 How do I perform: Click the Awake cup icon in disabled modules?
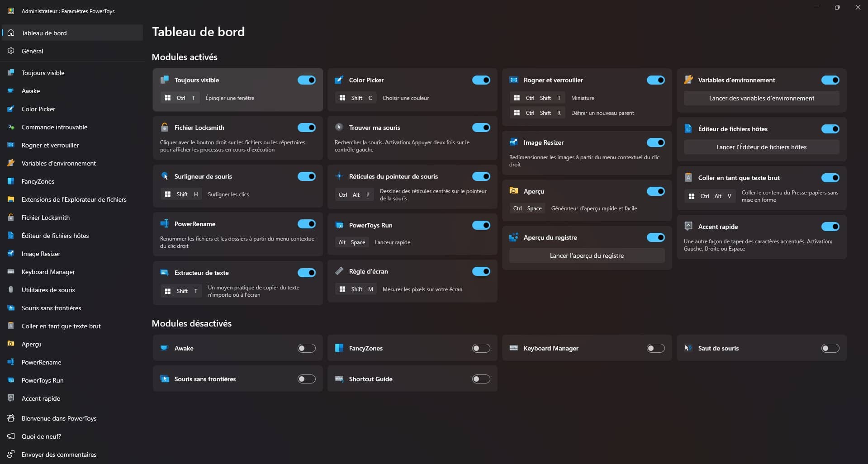coord(165,348)
